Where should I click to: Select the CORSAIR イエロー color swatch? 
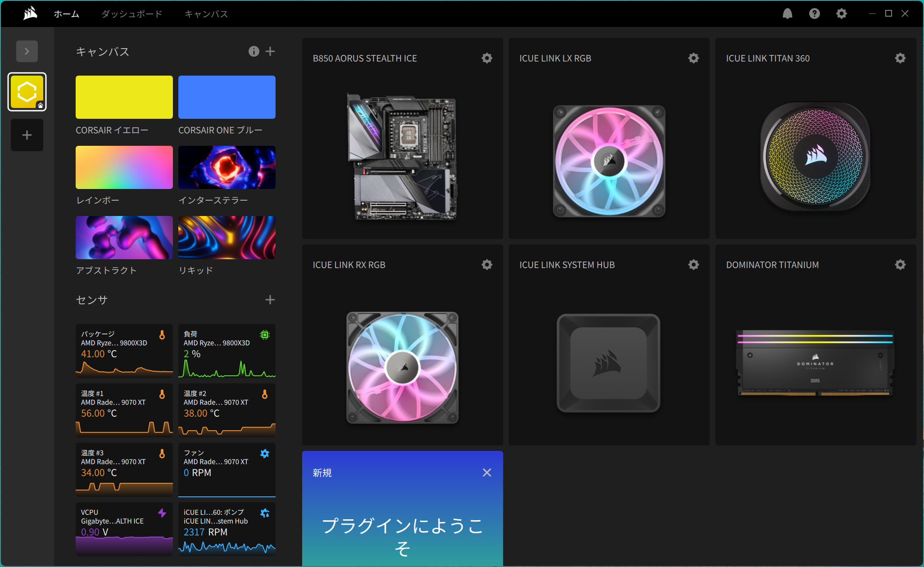click(x=124, y=97)
